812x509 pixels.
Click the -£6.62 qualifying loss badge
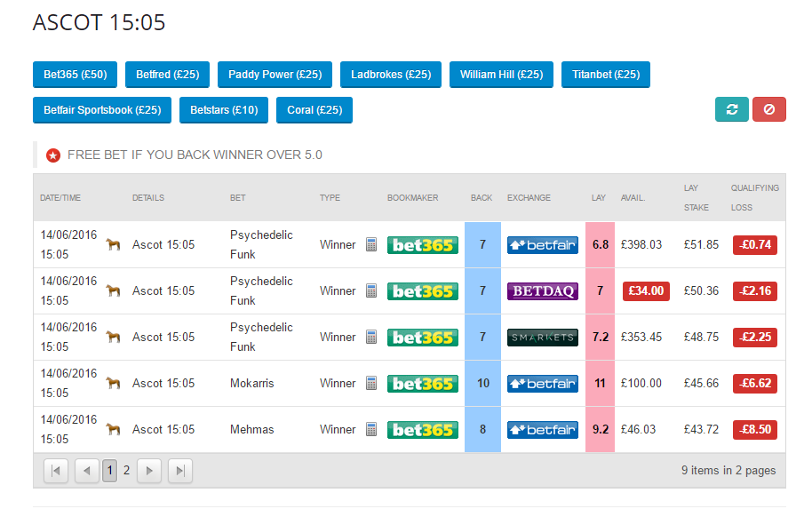(x=755, y=383)
